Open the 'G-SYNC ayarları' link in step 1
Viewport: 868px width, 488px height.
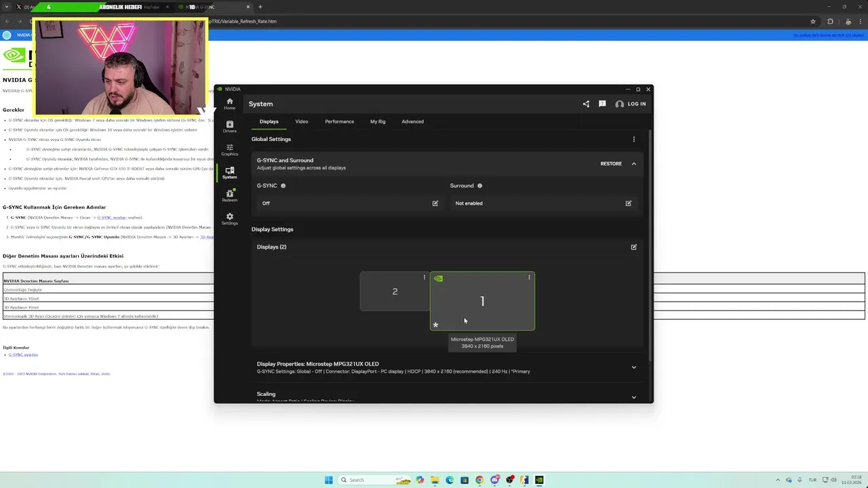pyautogui.click(x=112, y=218)
